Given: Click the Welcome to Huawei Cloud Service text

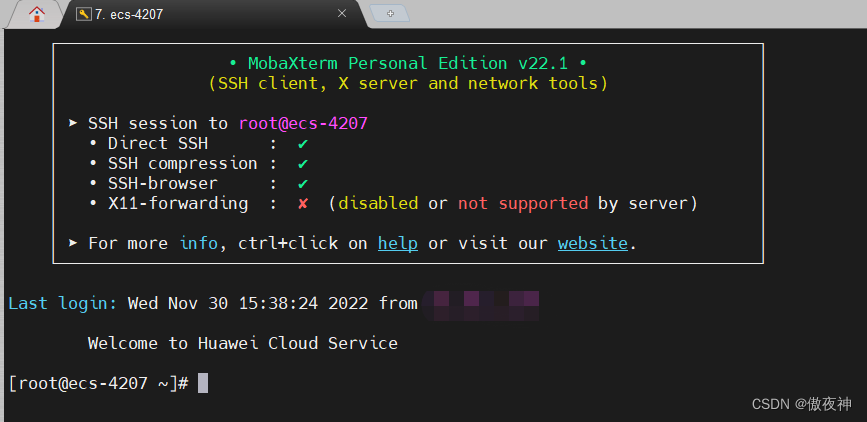Looking at the screenshot, I should click(243, 343).
